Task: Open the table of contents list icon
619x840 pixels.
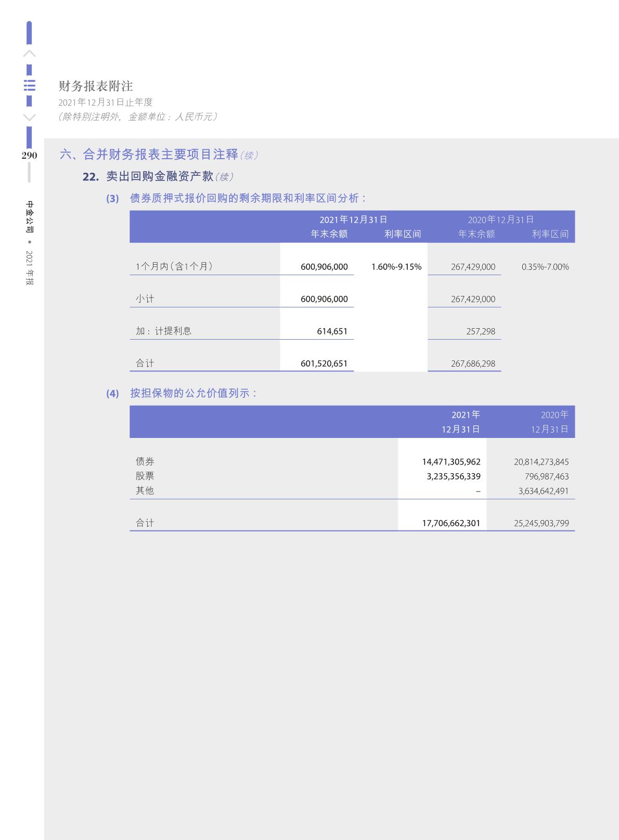Action: tap(30, 86)
